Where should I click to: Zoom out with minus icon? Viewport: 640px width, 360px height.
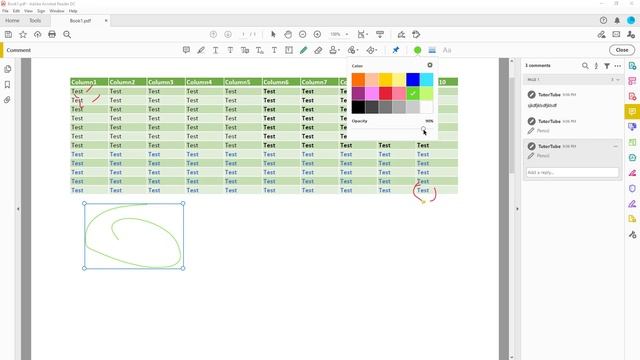pyautogui.click(x=302, y=34)
